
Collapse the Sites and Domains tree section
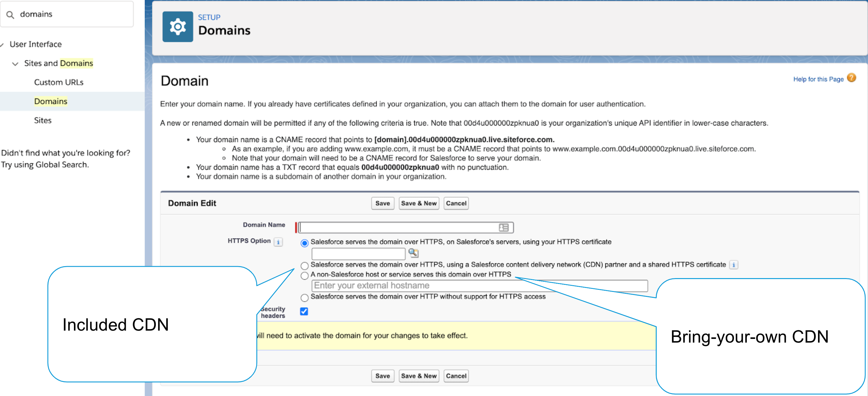pos(15,64)
